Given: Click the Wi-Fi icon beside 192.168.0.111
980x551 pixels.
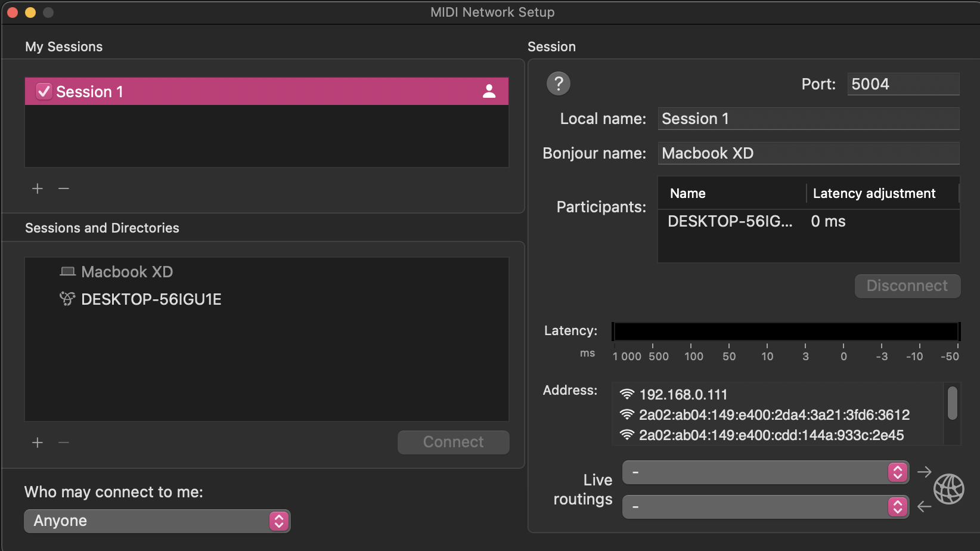Looking at the screenshot, I should pyautogui.click(x=627, y=394).
